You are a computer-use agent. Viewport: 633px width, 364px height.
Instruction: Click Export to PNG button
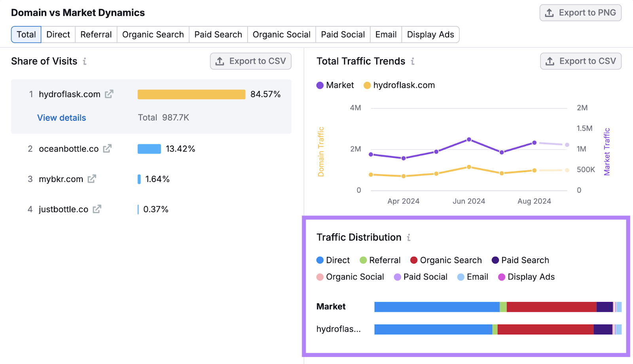coord(580,13)
